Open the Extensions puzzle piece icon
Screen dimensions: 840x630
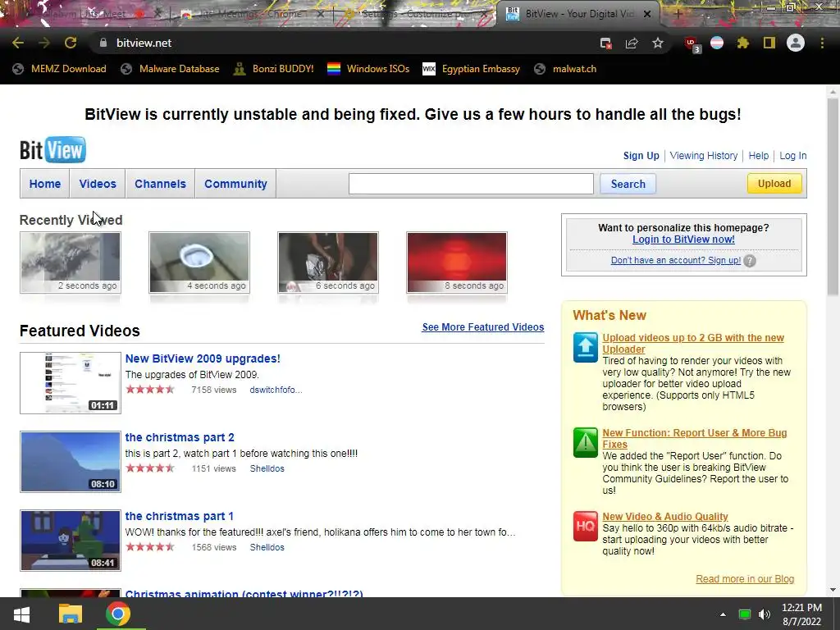(743, 43)
